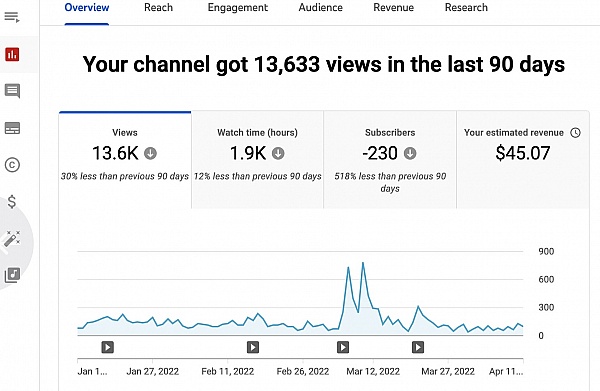This screenshot has height=391, width=600.
Task: Click the Mar 27, 2022 axis label
Action: tap(448, 371)
